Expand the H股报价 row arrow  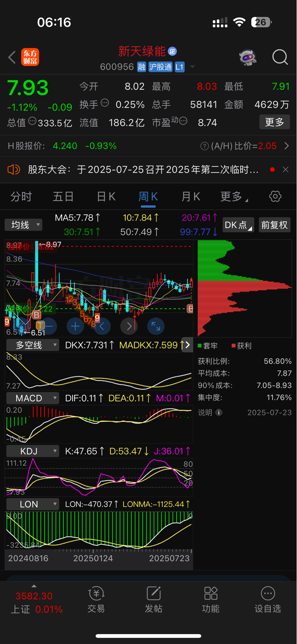pyautogui.click(x=286, y=146)
